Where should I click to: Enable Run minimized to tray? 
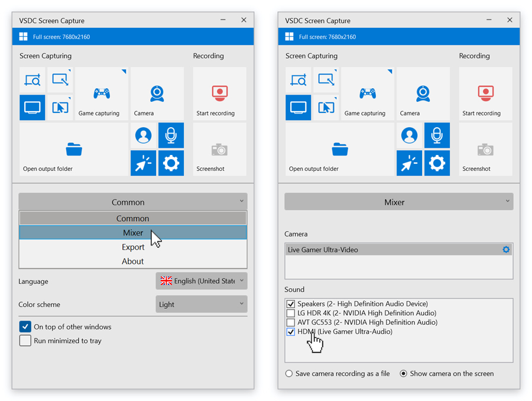25,341
